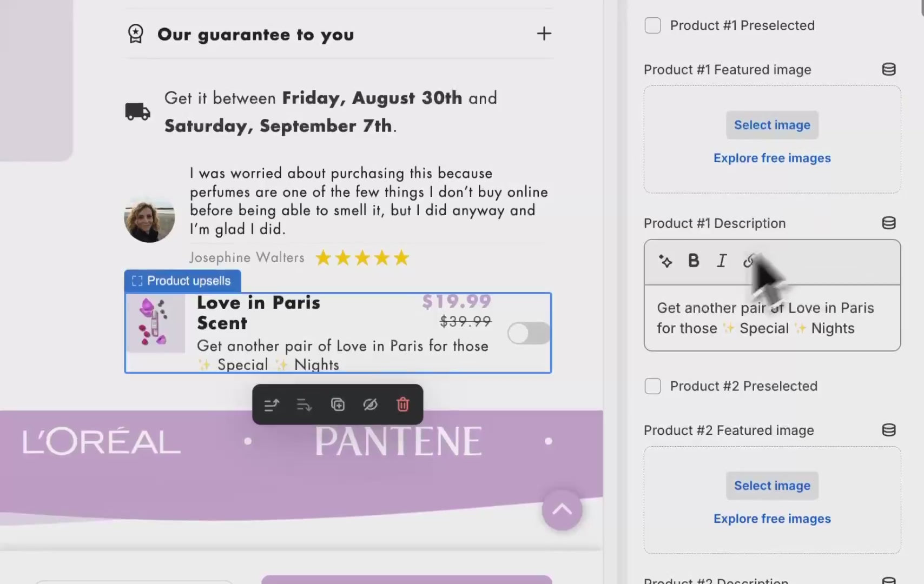The height and width of the screenshot is (584, 924).
Task: Toggle bold formatting in Product #1 Description
Action: click(693, 261)
